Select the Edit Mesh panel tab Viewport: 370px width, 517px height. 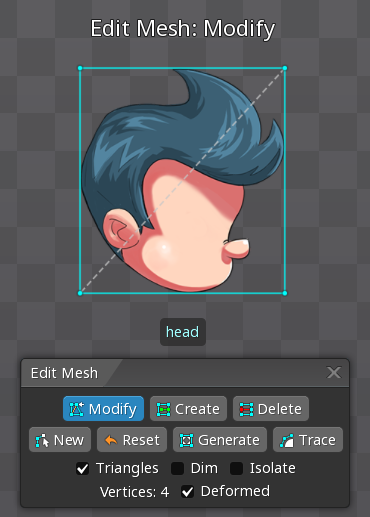click(x=64, y=373)
